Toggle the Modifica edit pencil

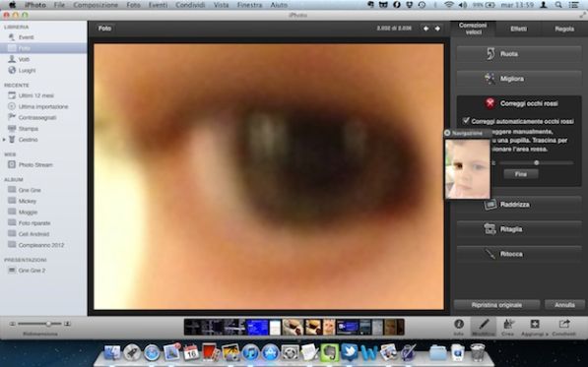(x=484, y=327)
